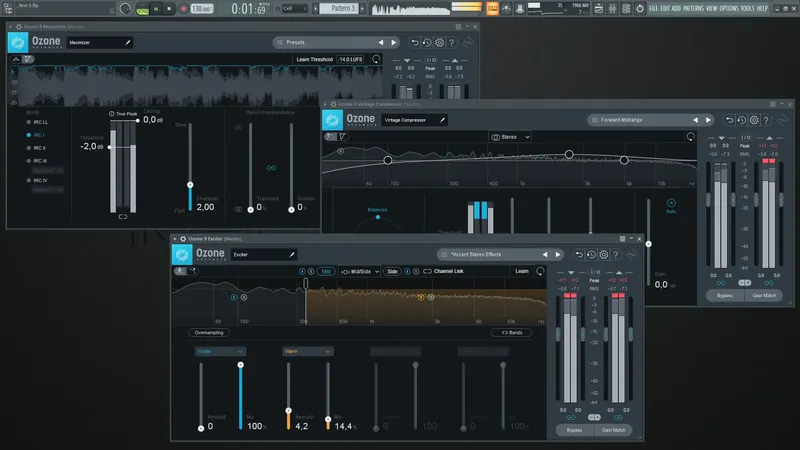
Task: Click FL Studio record button
Action: pos(183,9)
